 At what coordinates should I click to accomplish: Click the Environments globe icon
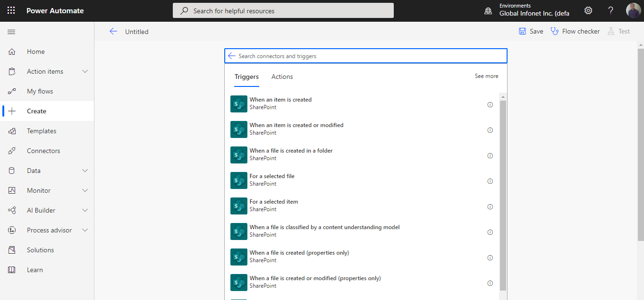(x=488, y=10)
